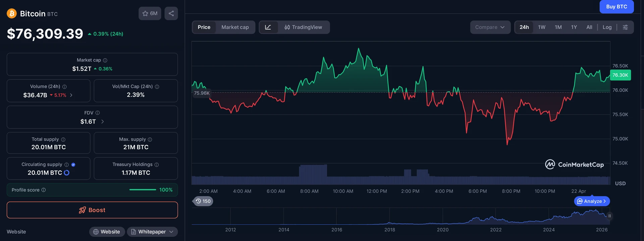Viewport: 644px width, 241px height.
Task: Click the 2.39% Vol/Mkt Cap value
Action: pyautogui.click(x=136, y=95)
